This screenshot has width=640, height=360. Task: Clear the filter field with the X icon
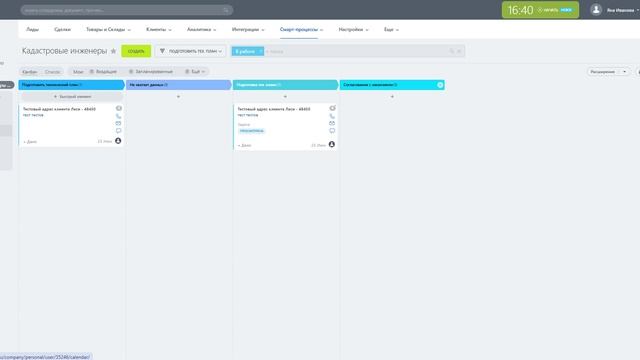tap(459, 51)
